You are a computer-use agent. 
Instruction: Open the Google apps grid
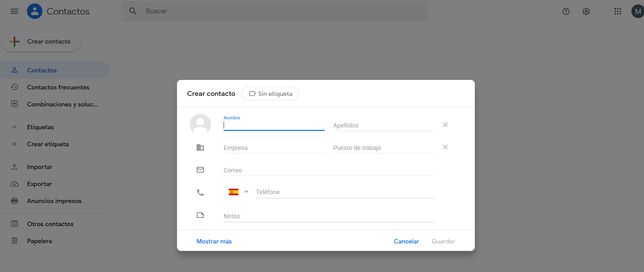coord(617,11)
